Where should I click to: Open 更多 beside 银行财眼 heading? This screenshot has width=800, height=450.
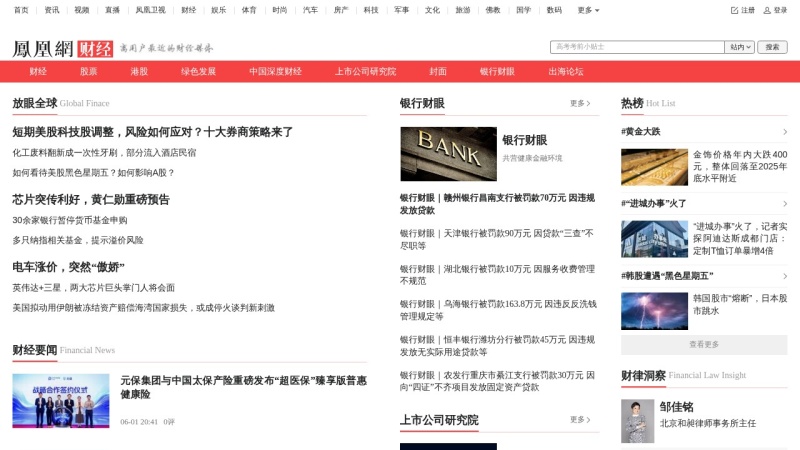[x=580, y=103]
